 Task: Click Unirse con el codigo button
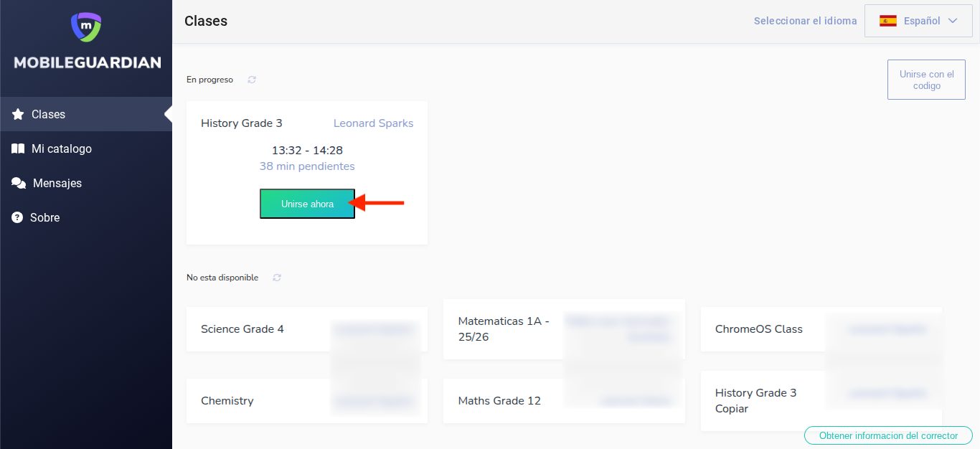tap(926, 80)
